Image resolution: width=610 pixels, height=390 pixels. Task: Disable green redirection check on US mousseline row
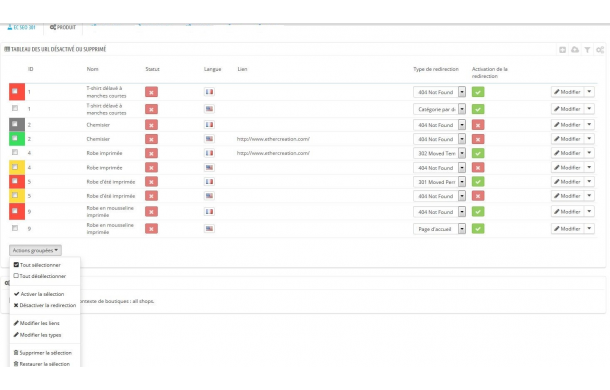(x=478, y=229)
